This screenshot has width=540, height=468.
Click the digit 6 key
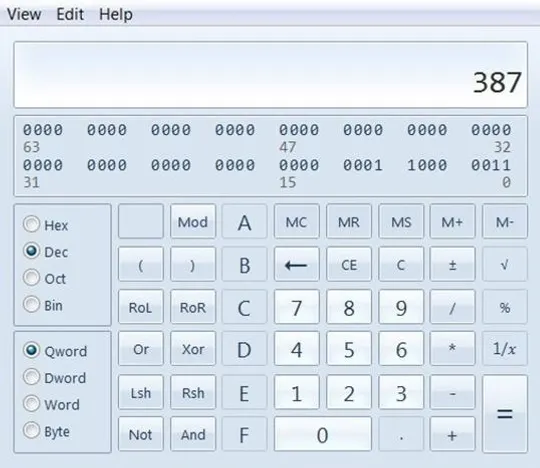pyautogui.click(x=401, y=349)
